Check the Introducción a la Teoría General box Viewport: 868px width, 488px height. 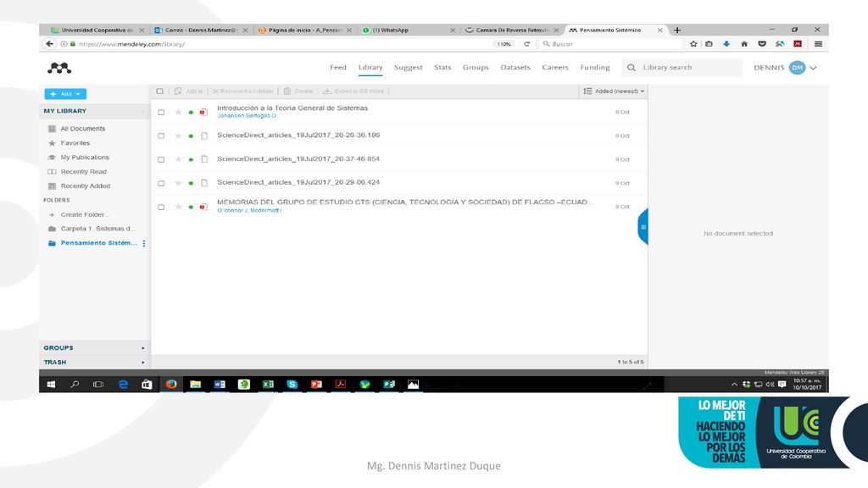coord(161,113)
